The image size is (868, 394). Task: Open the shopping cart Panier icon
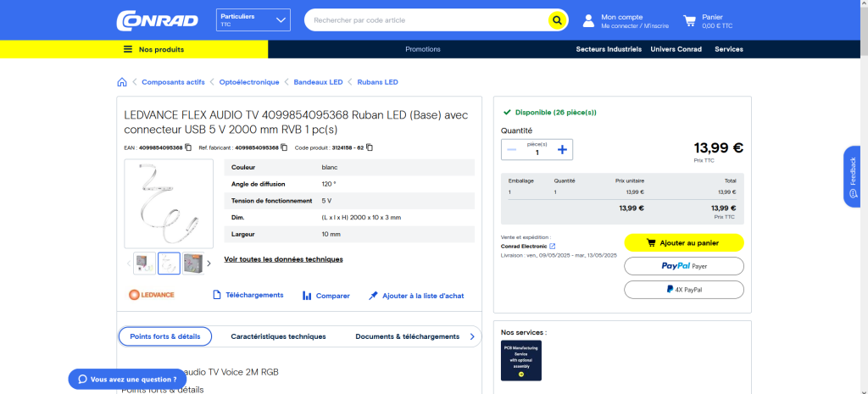pyautogui.click(x=689, y=20)
